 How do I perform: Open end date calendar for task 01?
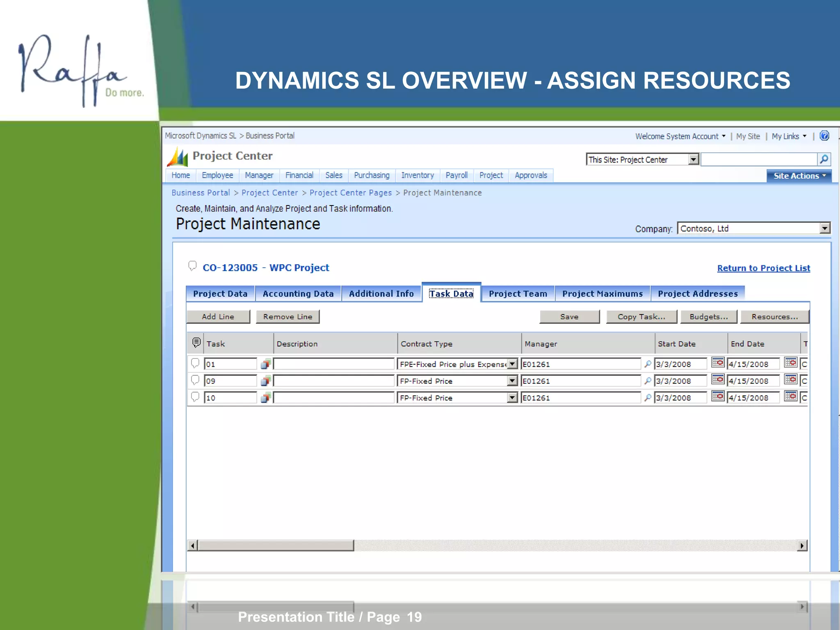[791, 363]
